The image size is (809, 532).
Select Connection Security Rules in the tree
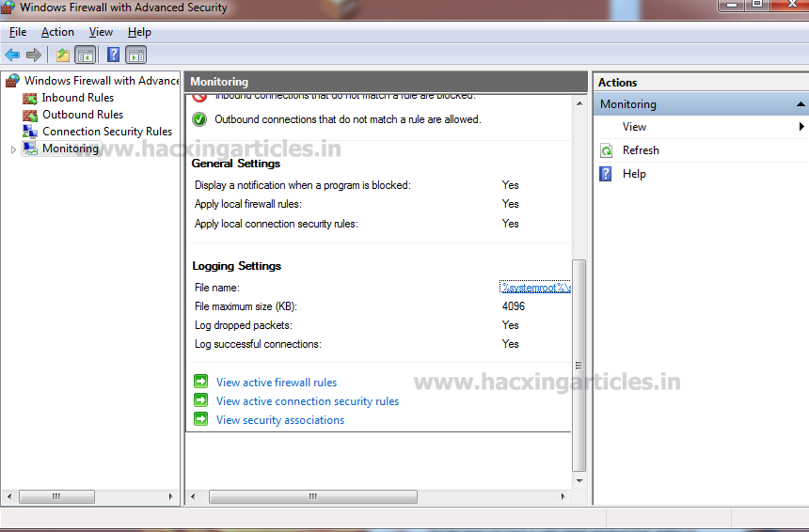(x=107, y=132)
